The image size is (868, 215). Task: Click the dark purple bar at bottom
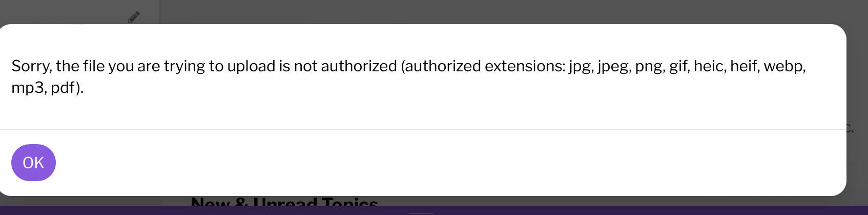(x=434, y=211)
